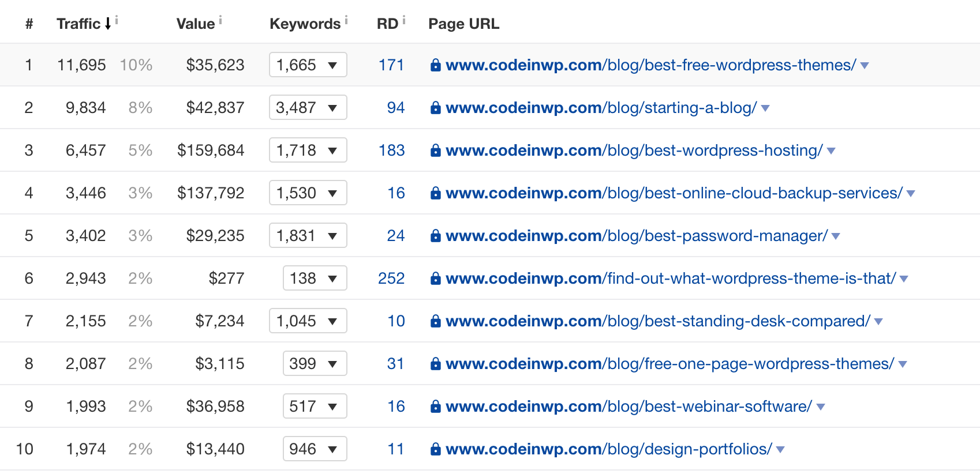Open referring domains count 24
The height and width of the screenshot is (474, 980).
pyautogui.click(x=396, y=236)
